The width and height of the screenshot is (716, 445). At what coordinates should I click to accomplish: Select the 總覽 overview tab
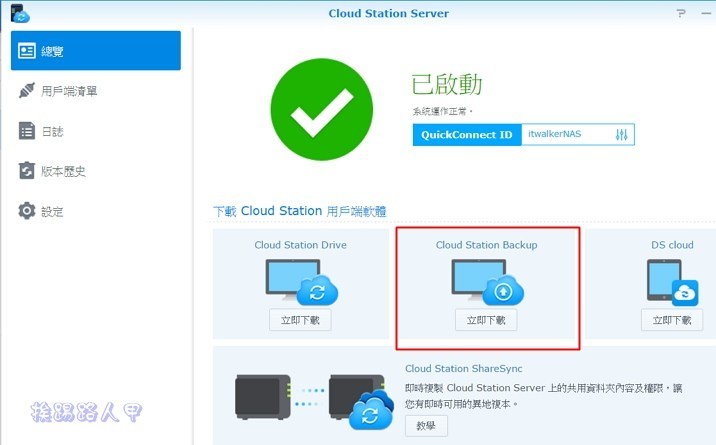[x=96, y=50]
